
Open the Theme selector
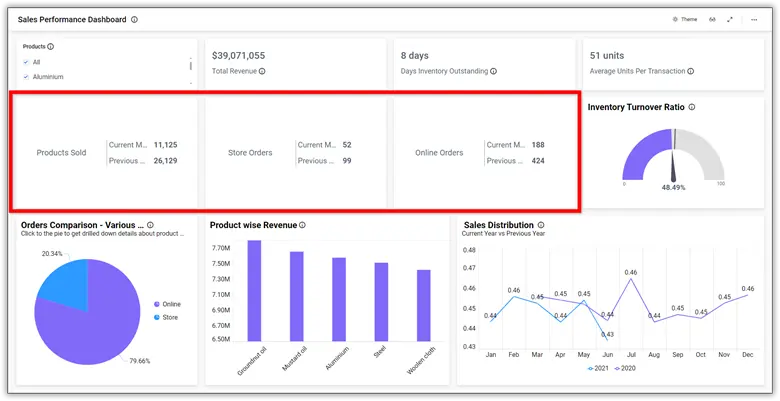coord(685,19)
